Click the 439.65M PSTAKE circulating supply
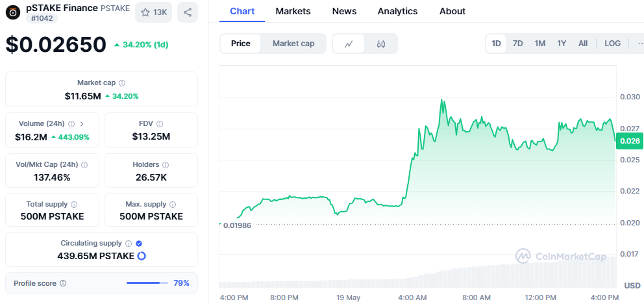Image resolution: width=644 pixels, height=304 pixels. (95, 256)
